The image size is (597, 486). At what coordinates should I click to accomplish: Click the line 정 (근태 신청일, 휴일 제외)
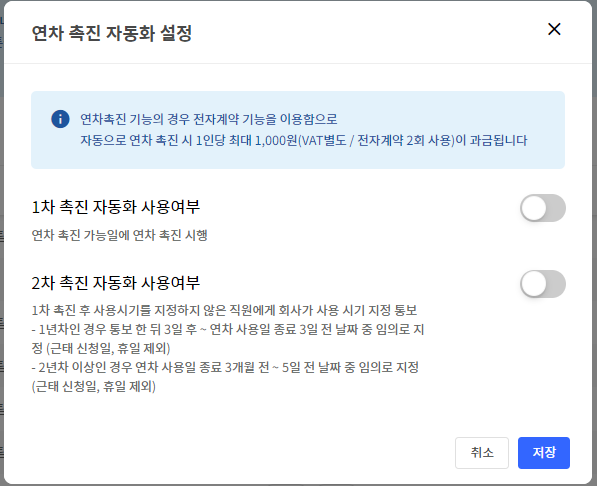(x=101, y=349)
